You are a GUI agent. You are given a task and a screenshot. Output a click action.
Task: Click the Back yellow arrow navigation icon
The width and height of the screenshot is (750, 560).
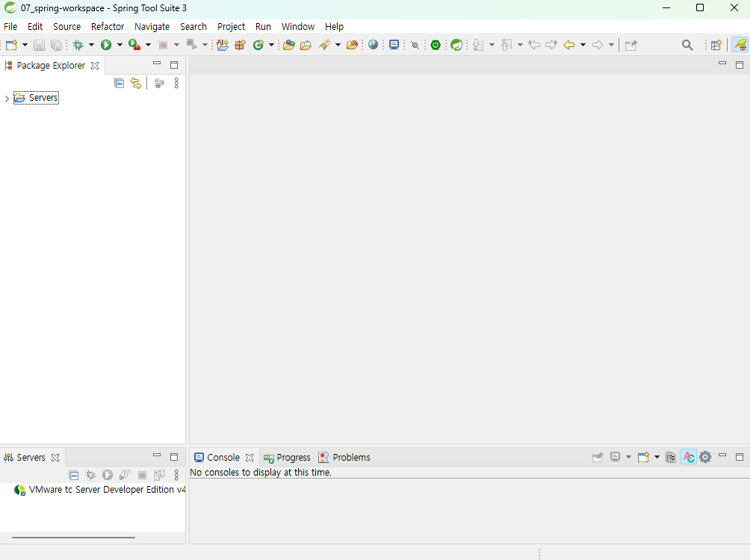[569, 45]
